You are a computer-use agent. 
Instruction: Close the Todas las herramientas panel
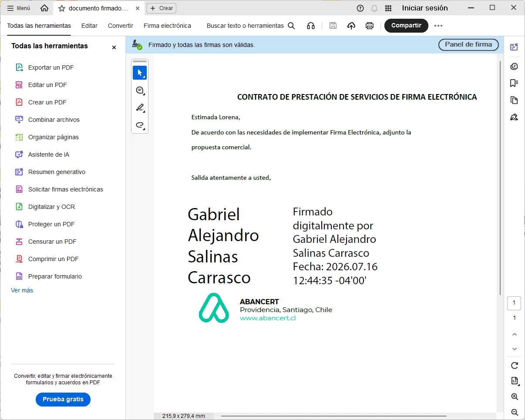tap(114, 47)
